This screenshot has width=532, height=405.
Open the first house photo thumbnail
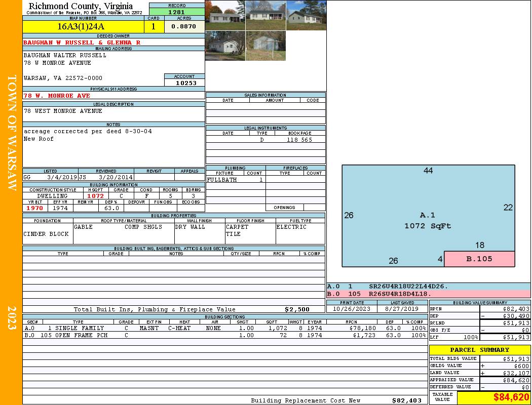tap(225, 15)
